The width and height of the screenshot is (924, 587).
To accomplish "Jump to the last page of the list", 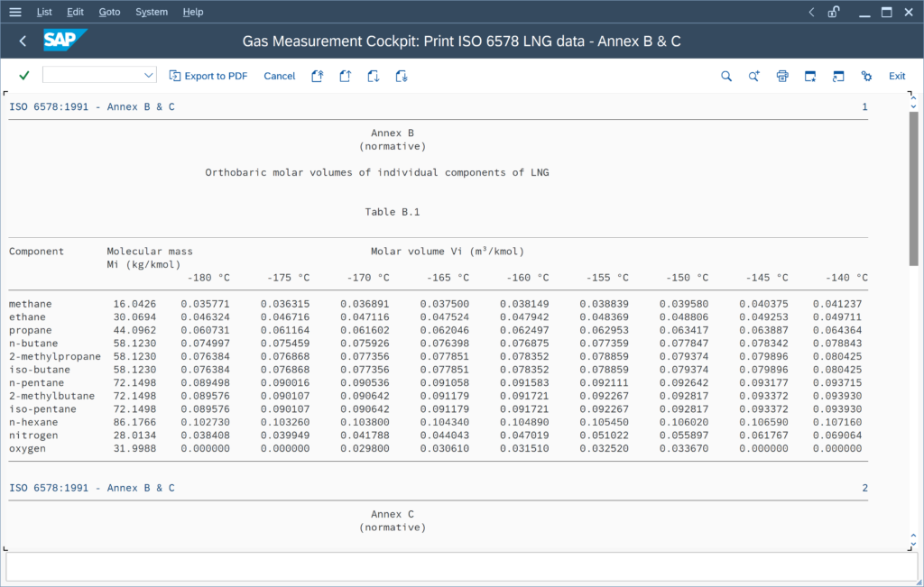I will [x=402, y=76].
